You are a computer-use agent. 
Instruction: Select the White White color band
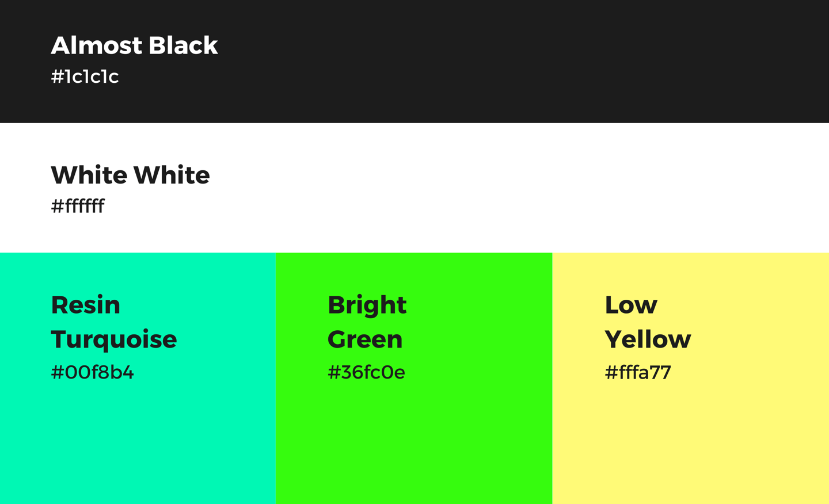(414, 188)
